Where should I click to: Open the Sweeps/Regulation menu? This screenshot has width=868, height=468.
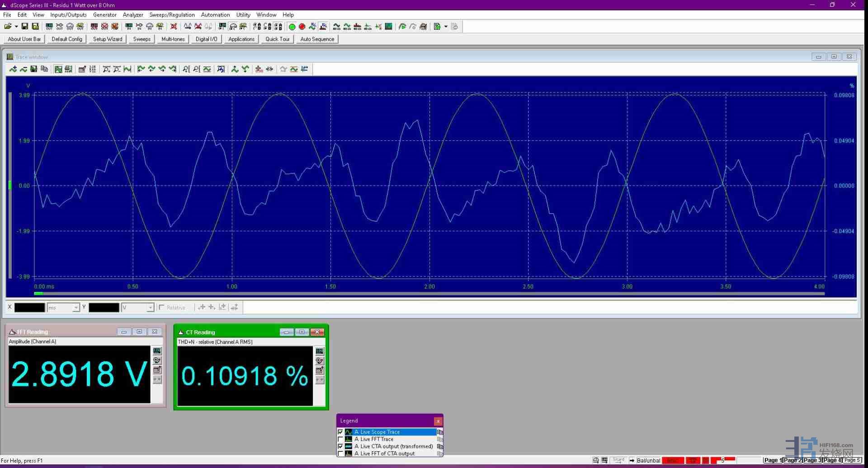click(172, 15)
